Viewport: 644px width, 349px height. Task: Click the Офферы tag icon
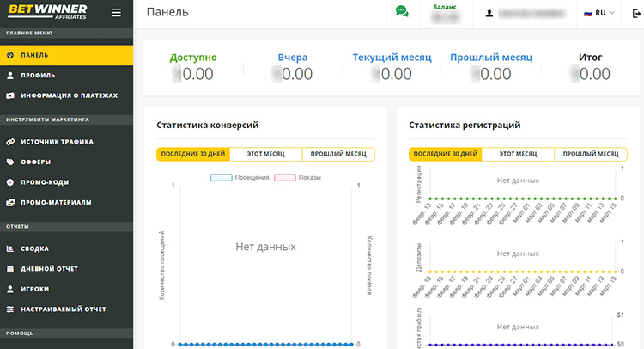pyautogui.click(x=10, y=162)
